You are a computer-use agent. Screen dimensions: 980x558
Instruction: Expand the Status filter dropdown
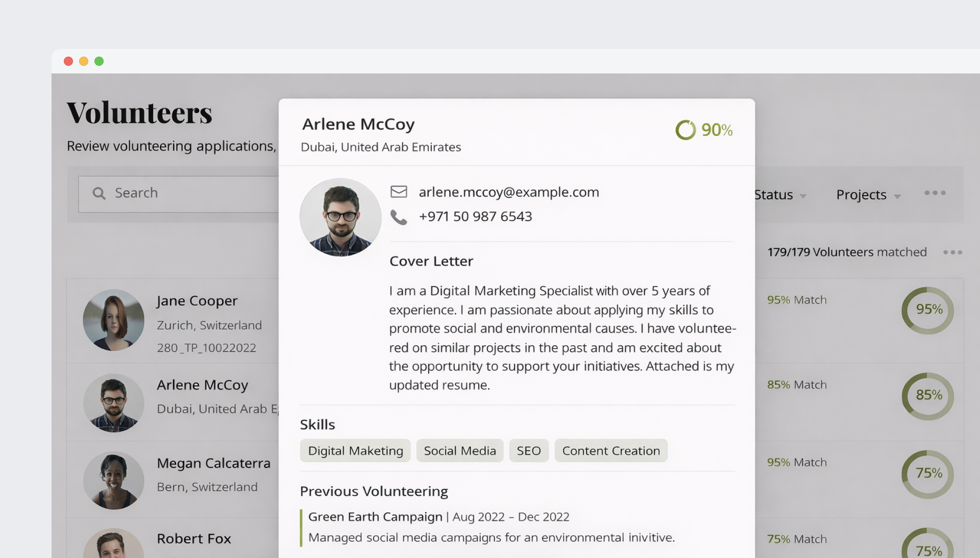pyautogui.click(x=780, y=195)
